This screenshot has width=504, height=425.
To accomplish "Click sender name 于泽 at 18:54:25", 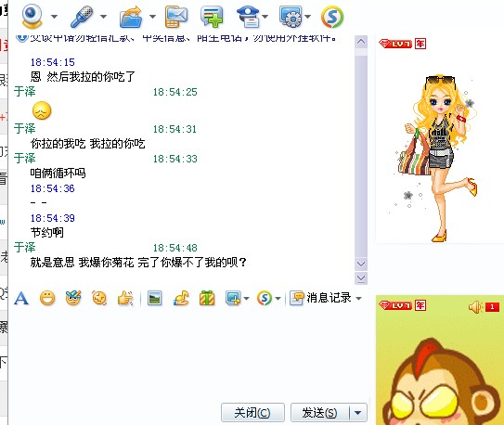I will pos(25,92).
